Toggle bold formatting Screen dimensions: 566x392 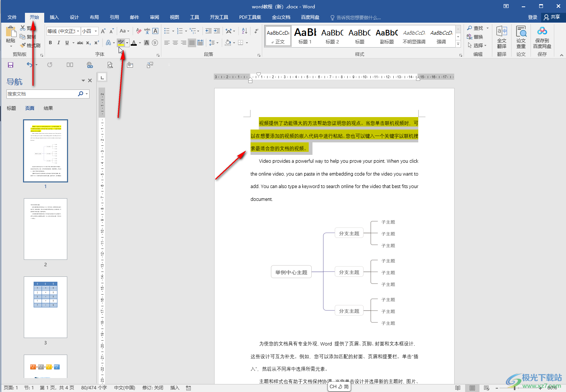[x=50, y=43]
